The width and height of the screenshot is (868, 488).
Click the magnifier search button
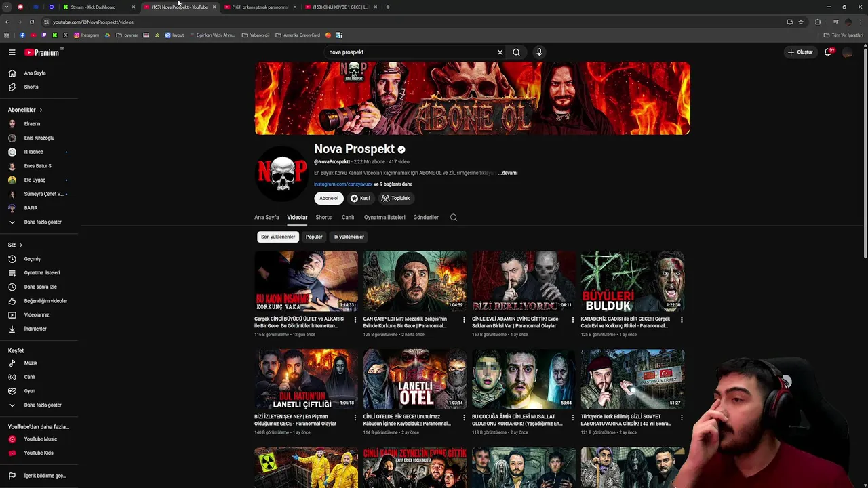point(516,52)
